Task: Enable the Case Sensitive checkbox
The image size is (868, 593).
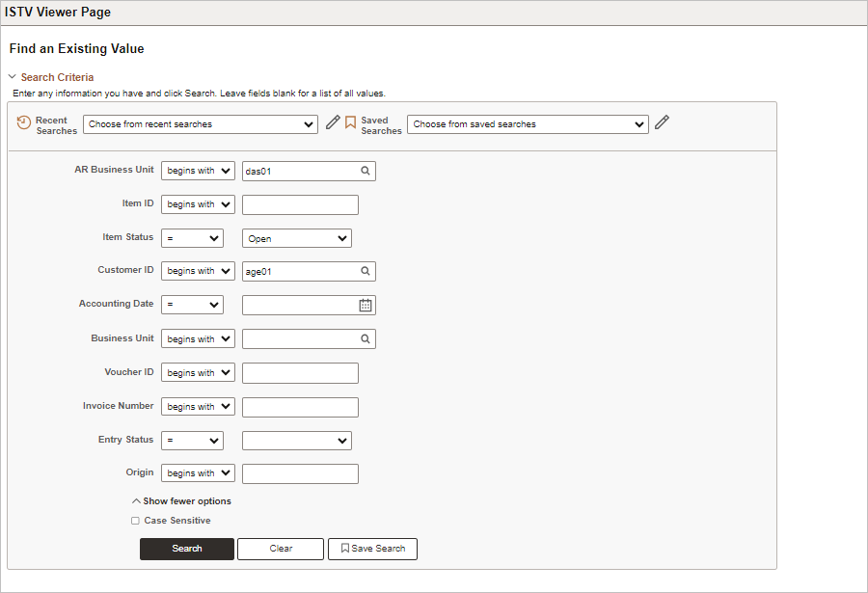Action: point(135,521)
